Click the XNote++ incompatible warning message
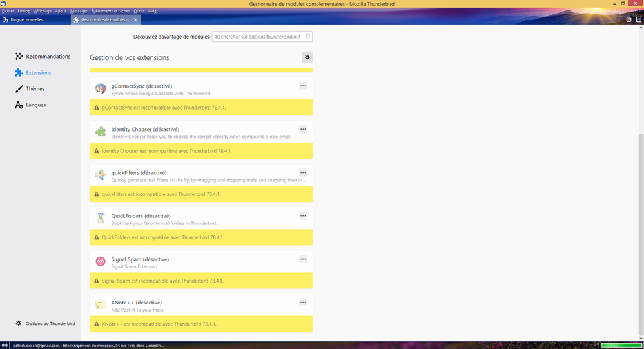 [x=159, y=324]
